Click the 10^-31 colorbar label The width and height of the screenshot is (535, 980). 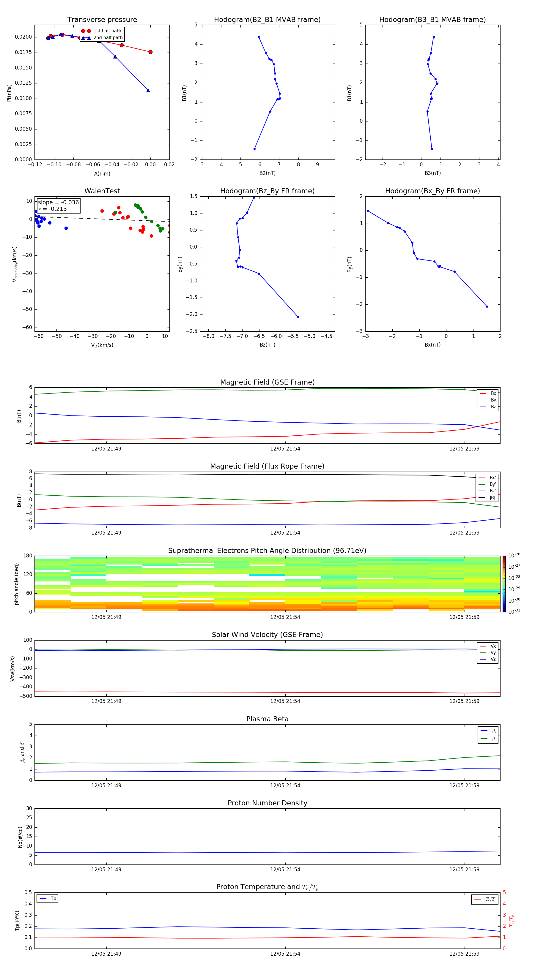tap(514, 611)
